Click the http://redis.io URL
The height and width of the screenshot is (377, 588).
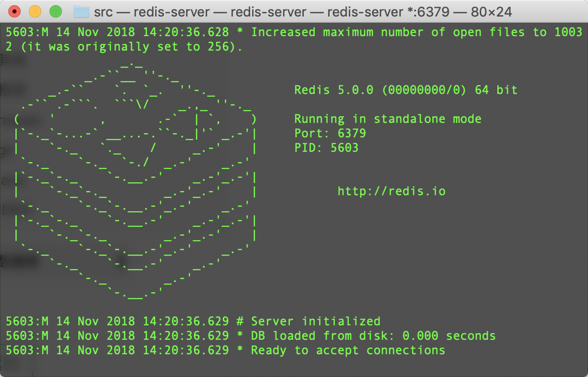[x=391, y=191]
